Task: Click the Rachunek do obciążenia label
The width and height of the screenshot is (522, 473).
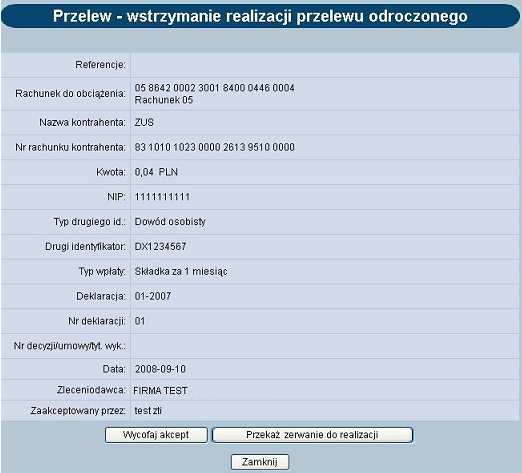Action: (70, 94)
